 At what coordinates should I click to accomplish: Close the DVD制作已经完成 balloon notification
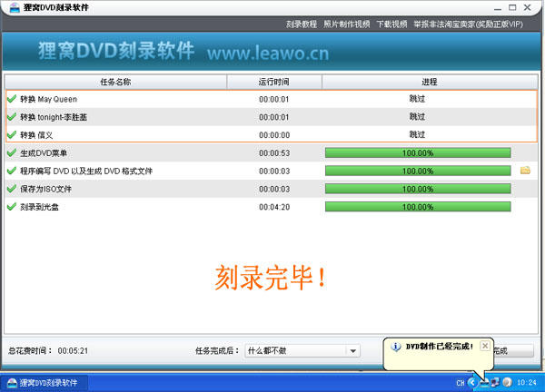pos(485,346)
